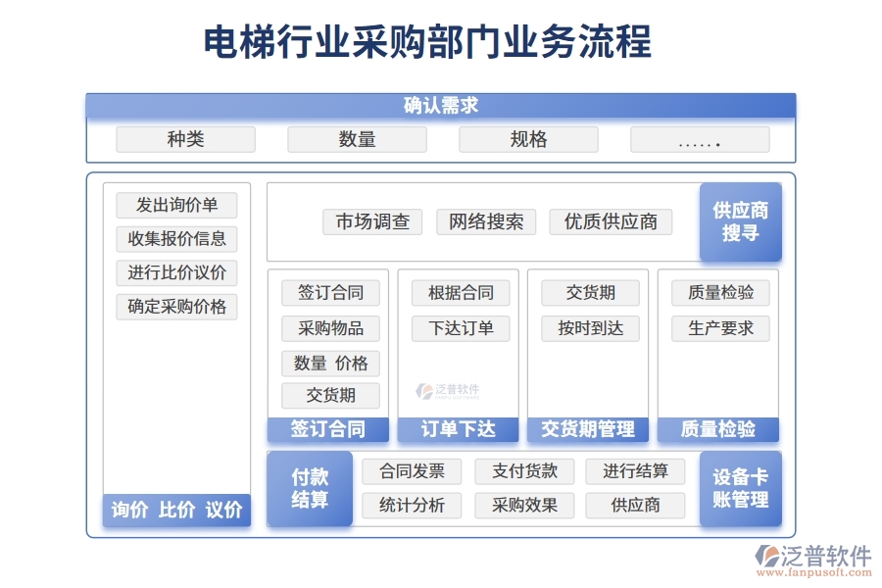Select the 供应商搜寻 blue panel

tap(740, 222)
